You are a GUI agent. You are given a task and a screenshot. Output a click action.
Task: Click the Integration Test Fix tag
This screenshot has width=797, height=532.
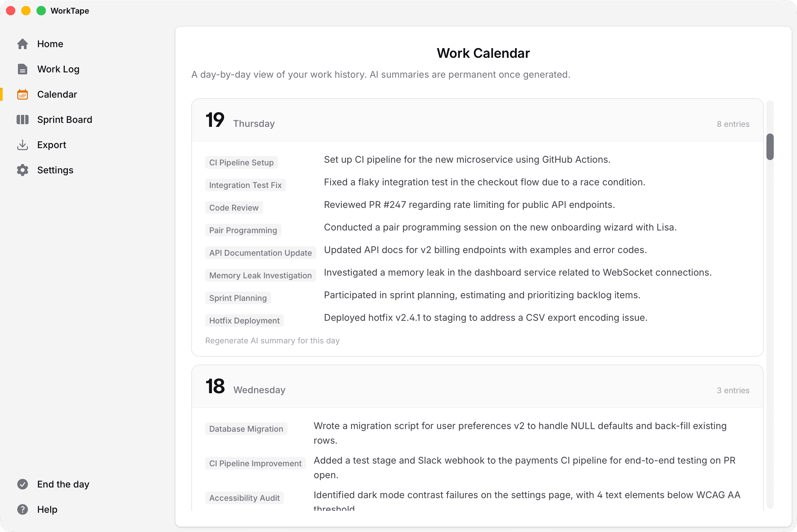coord(245,185)
